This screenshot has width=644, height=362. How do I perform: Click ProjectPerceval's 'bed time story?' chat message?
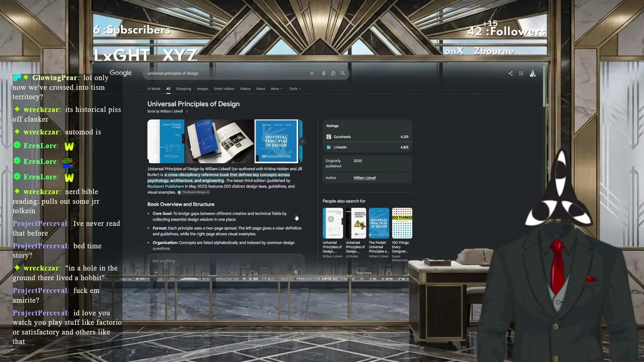[57, 251]
